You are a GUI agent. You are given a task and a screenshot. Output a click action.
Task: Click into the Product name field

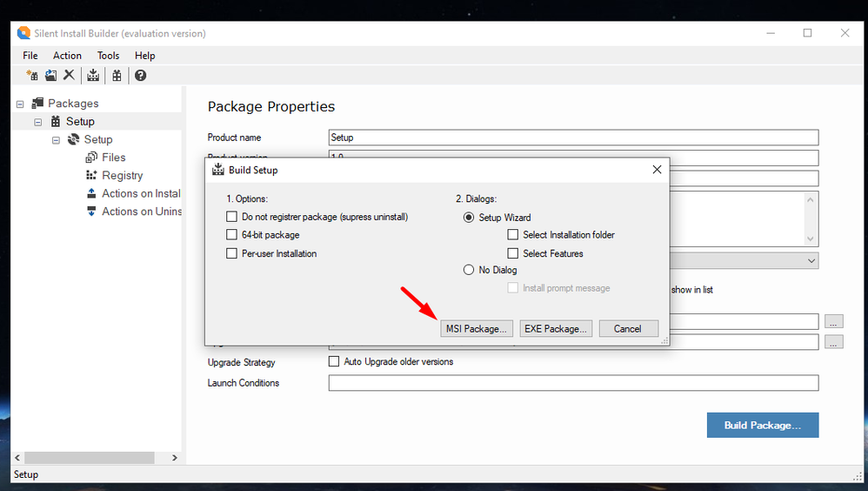573,138
